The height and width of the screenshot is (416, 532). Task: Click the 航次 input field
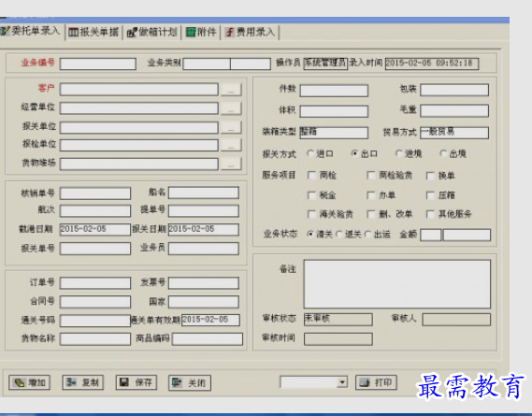point(95,210)
